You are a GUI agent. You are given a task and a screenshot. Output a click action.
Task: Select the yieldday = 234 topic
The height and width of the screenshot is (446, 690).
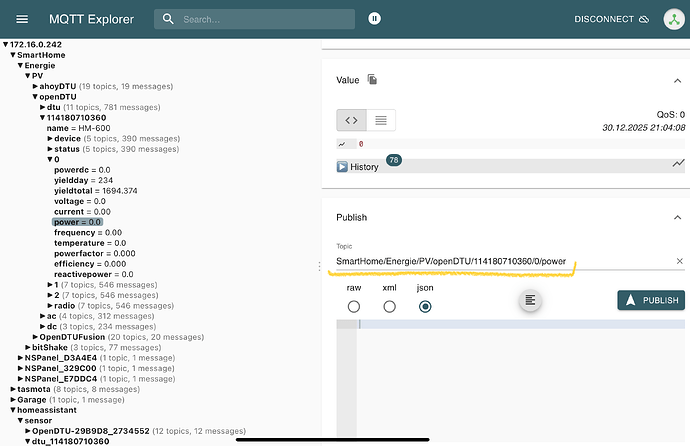(84, 180)
